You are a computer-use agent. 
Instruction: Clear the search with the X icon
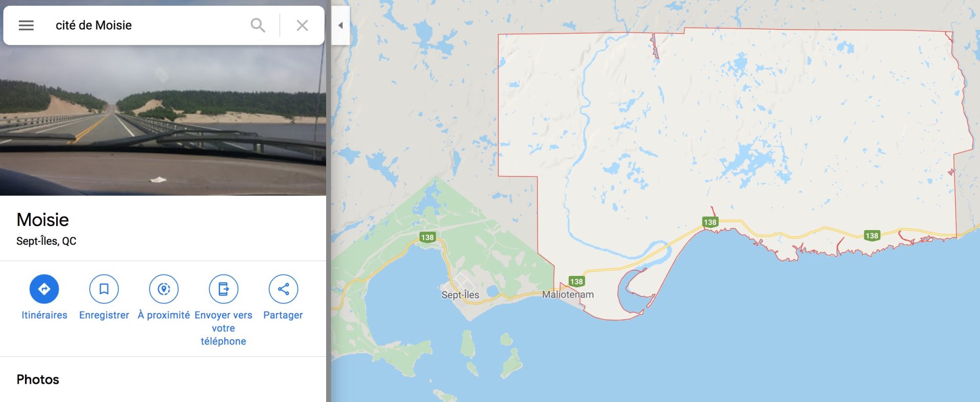pos(302,25)
